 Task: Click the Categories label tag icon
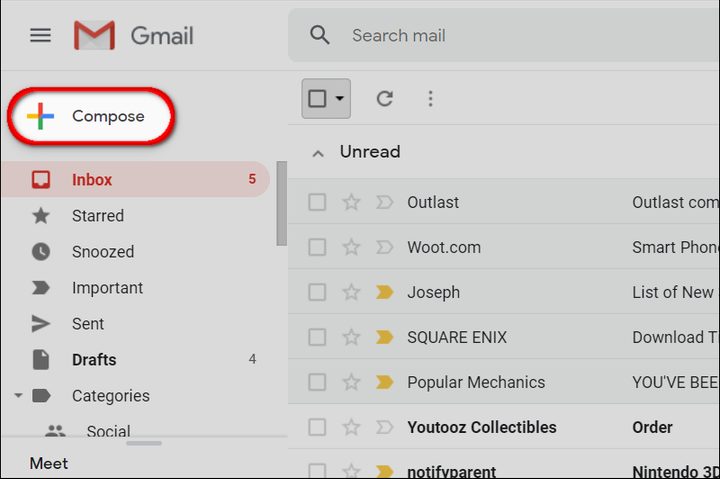(x=41, y=395)
